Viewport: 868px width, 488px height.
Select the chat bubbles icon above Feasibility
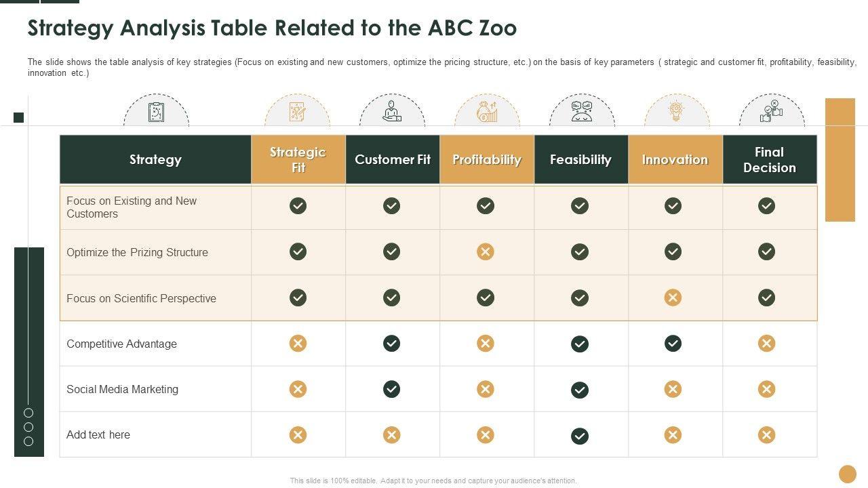click(x=581, y=112)
